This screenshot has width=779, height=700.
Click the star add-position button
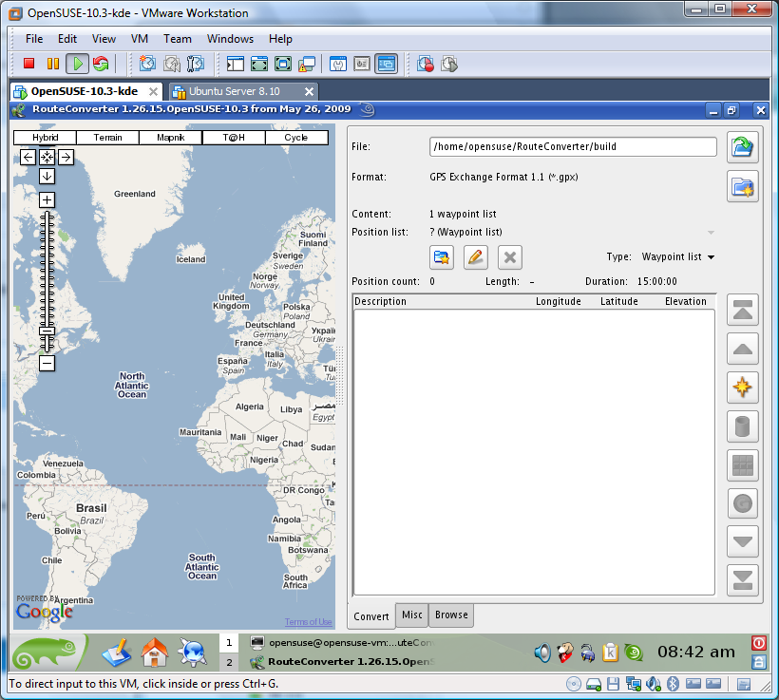click(x=742, y=388)
